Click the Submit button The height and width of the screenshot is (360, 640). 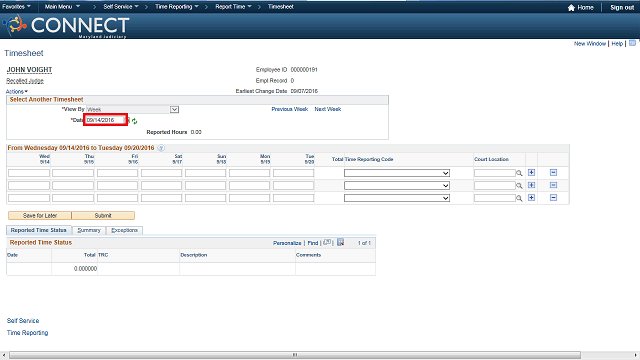pyautogui.click(x=103, y=216)
